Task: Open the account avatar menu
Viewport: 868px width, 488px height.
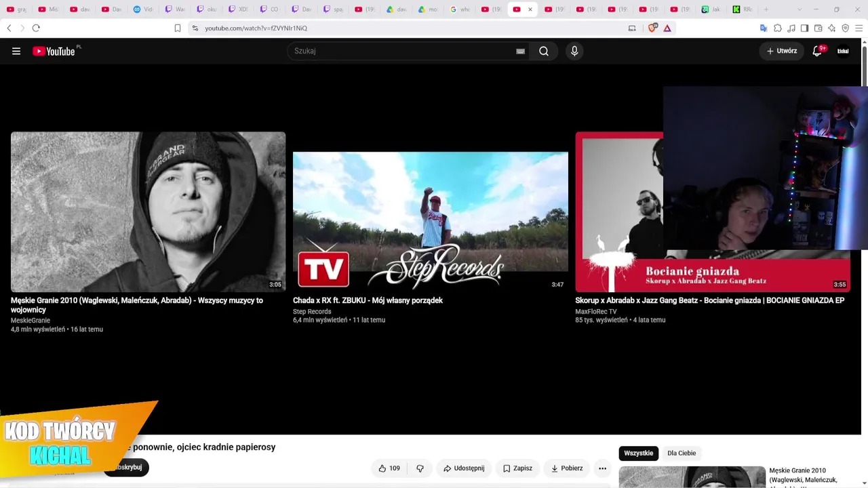Action: coord(843,51)
